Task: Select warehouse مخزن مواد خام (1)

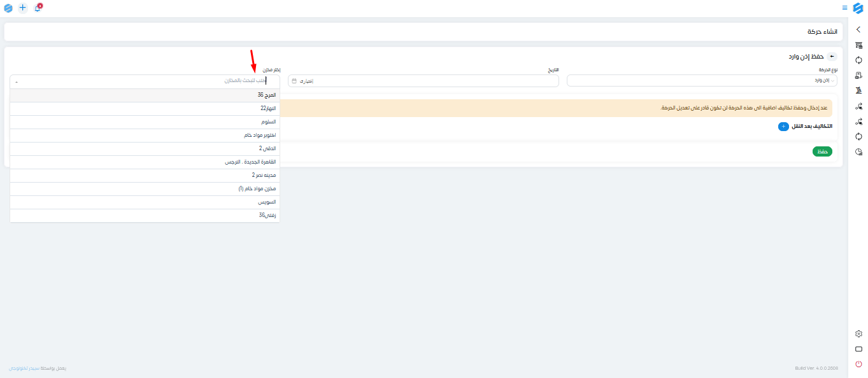Action: [145, 188]
